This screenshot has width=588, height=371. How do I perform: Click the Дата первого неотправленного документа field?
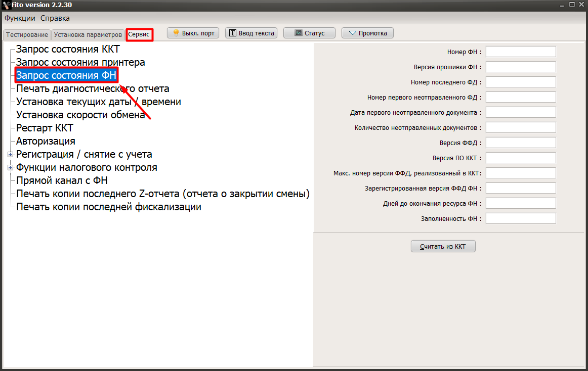point(521,112)
